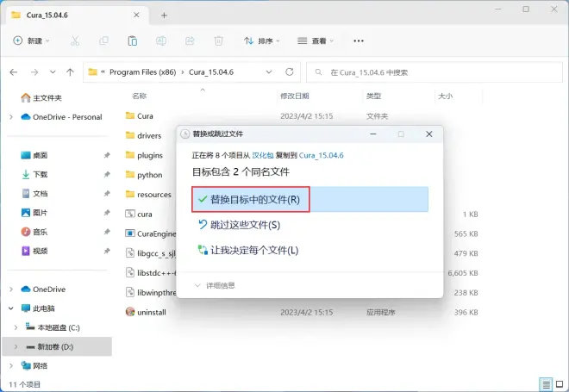Image resolution: width=569 pixels, height=392 pixels.
Task: Go up one folder level
Action: 70,72
